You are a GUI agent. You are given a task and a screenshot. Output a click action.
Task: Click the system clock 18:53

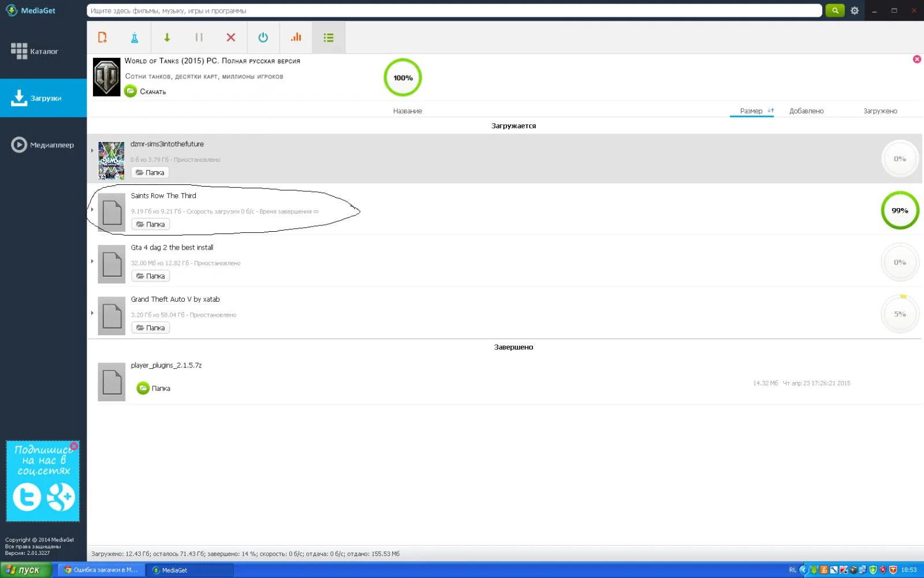tap(909, 570)
